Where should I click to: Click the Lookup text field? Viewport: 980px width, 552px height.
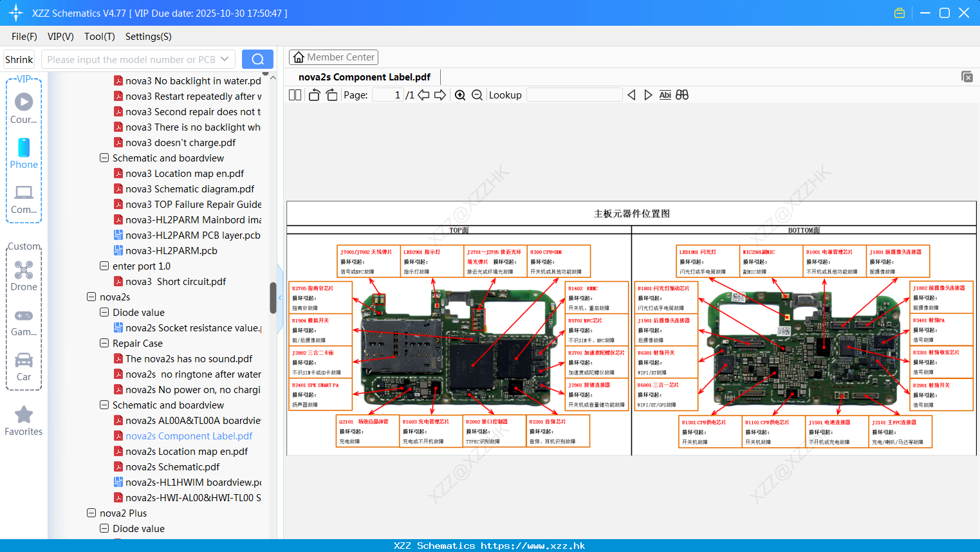pos(574,95)
